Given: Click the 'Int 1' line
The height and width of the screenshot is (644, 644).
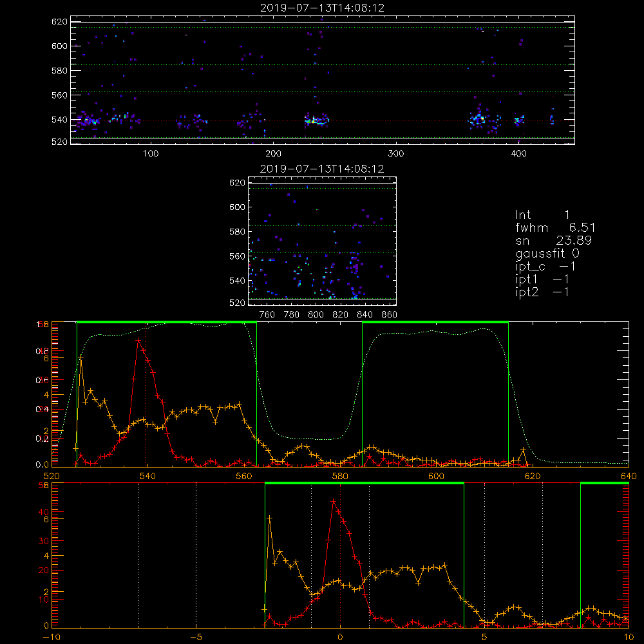Looking at the screenshot, I should click(542, 215).
